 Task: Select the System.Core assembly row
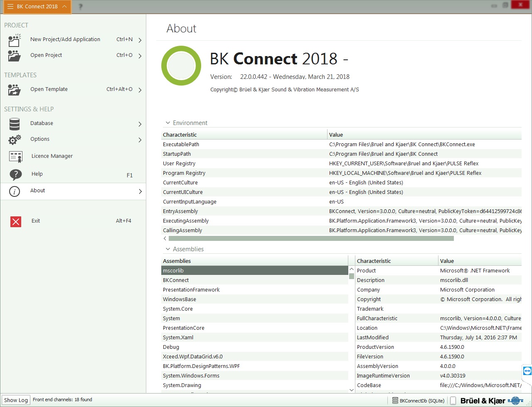pos(254,309)
